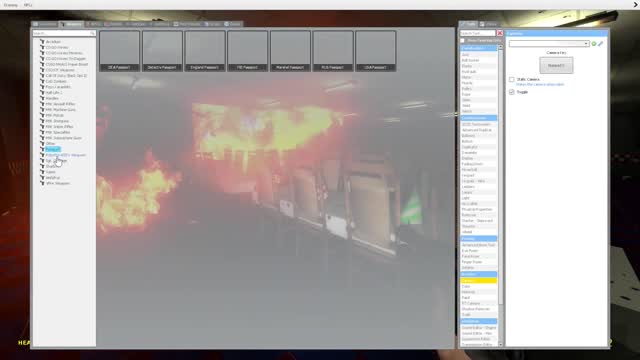Click gun icon beside CoD Zombies
The image size is (640, 360).
[42, 81]
